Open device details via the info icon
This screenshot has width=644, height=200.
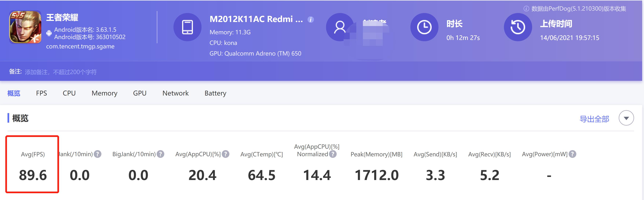[x=311, y=19]
